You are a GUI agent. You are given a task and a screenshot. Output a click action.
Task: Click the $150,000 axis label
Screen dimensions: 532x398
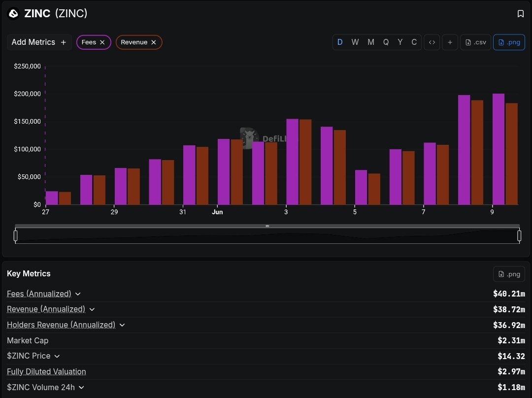click(27, 122)
